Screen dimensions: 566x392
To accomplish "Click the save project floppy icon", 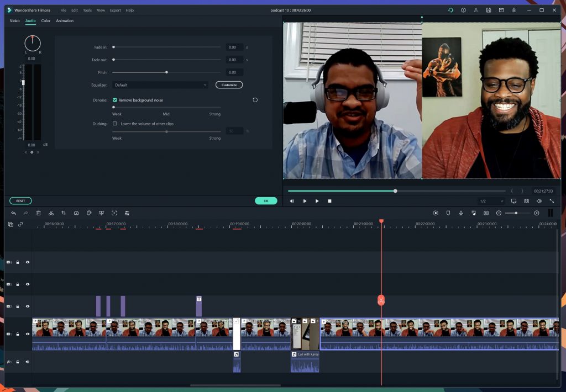I will tap(489, 10).
